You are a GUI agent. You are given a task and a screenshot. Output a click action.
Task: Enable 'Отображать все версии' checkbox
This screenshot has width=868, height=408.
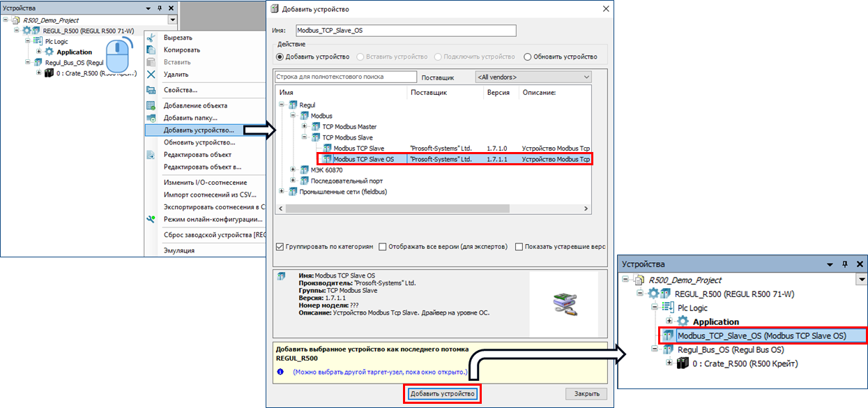pos(383,246)
